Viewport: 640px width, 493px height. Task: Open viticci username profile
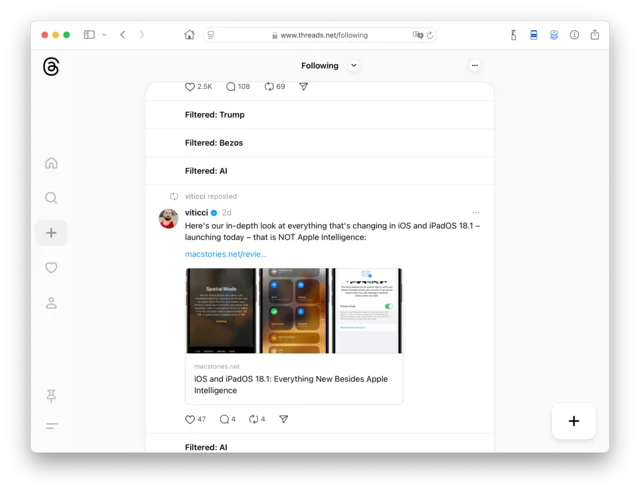tap(196, 213)
